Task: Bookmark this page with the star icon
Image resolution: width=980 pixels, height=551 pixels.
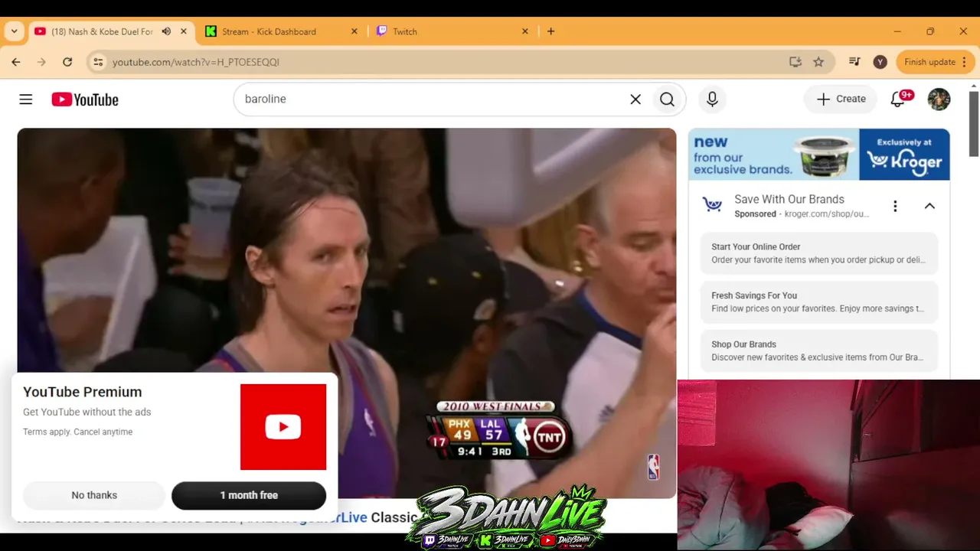Action: pos(818,62)
